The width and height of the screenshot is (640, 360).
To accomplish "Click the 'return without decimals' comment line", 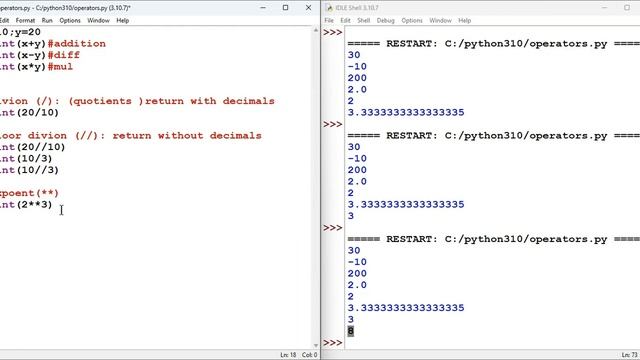I will pyautogui.click(x=131, y=136).
